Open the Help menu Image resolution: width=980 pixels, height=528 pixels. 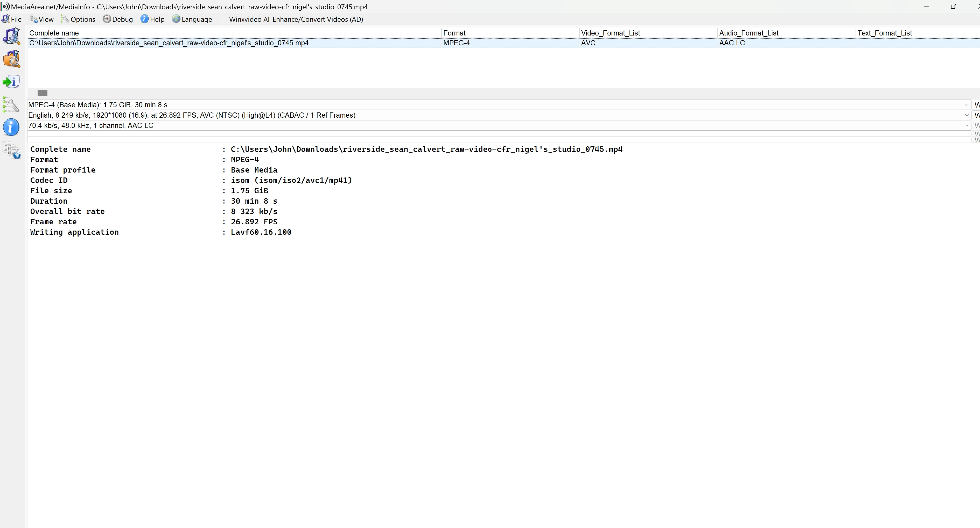click(x=152, y=19)
